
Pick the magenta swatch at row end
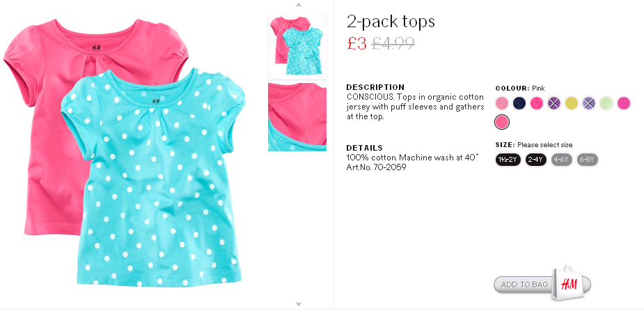point(624,103)
